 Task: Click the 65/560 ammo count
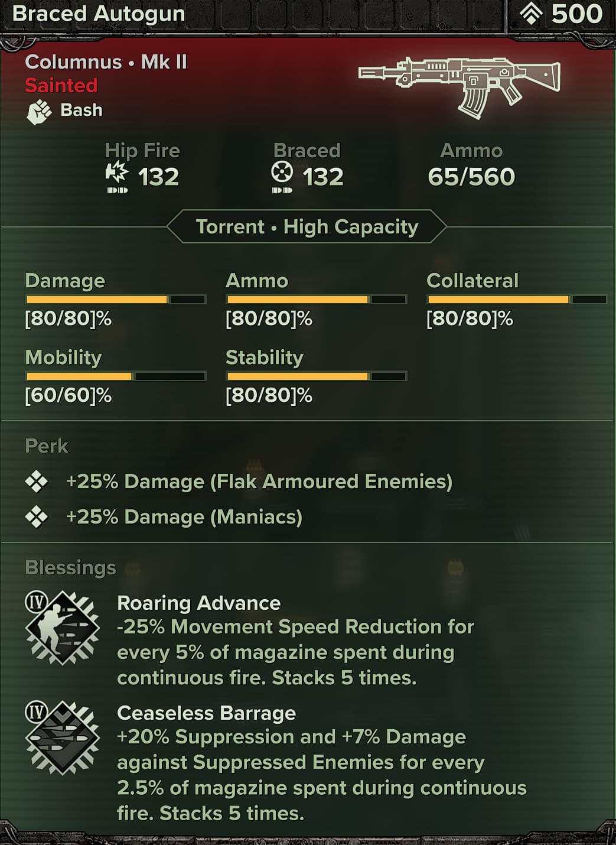pos(471,177)
